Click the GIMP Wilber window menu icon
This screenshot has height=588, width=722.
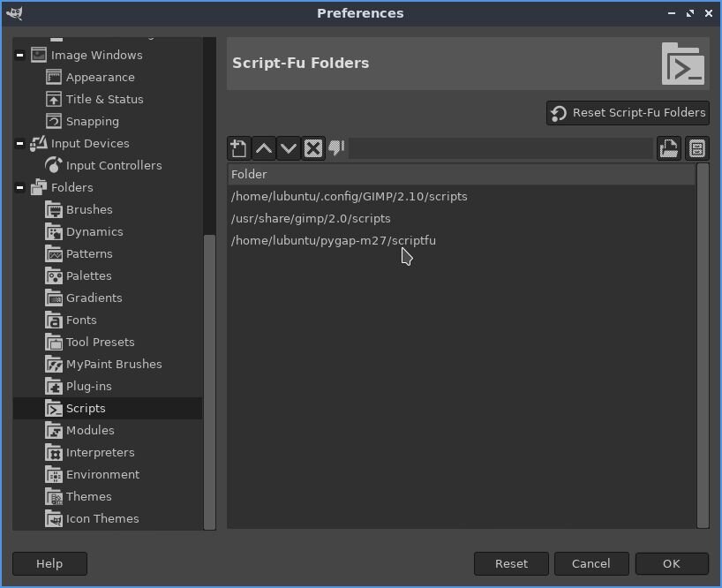[x=14, y=13]
